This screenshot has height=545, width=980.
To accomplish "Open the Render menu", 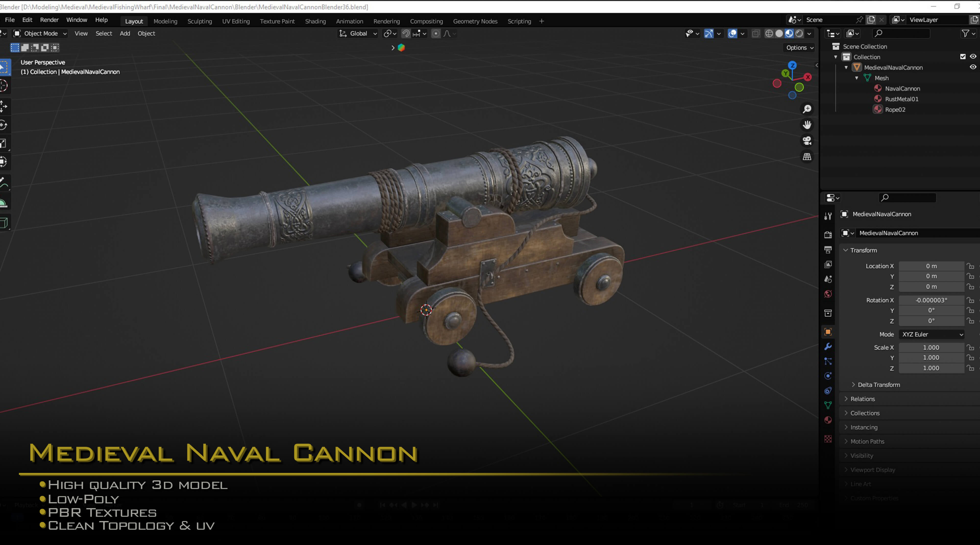I will click(50, 20).
